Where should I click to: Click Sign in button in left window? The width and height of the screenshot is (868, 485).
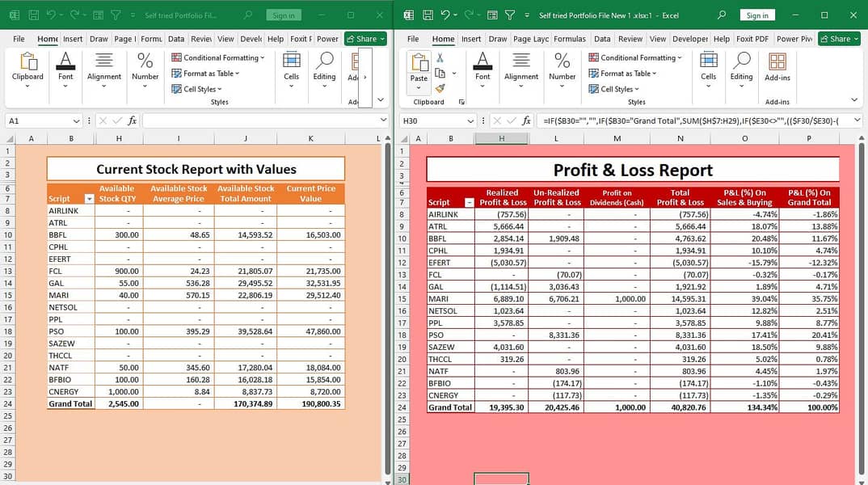(284, 15)
